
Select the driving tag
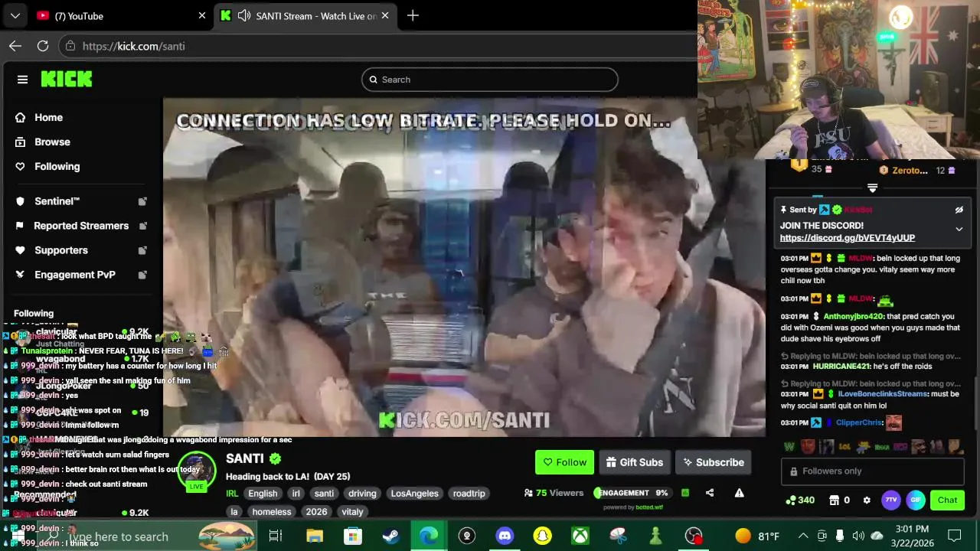pyautogui.click(x=362, y=494)
